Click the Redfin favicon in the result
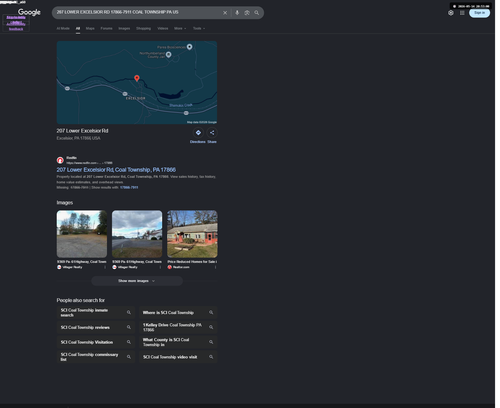 [x=60, y=160]
